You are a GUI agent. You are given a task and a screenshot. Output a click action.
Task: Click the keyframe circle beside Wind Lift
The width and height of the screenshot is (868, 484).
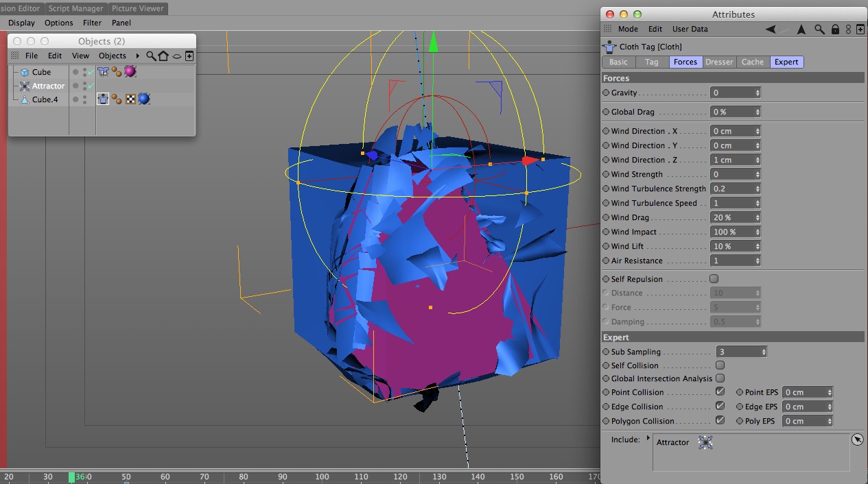point(606,246)
